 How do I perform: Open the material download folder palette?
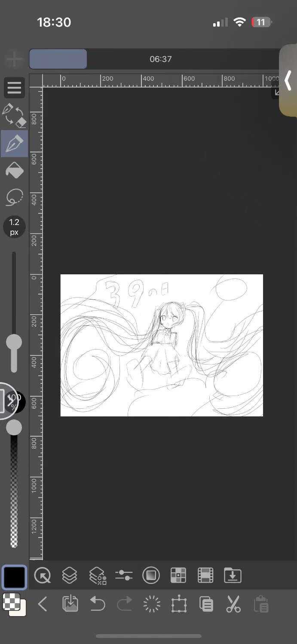(233, 575)
